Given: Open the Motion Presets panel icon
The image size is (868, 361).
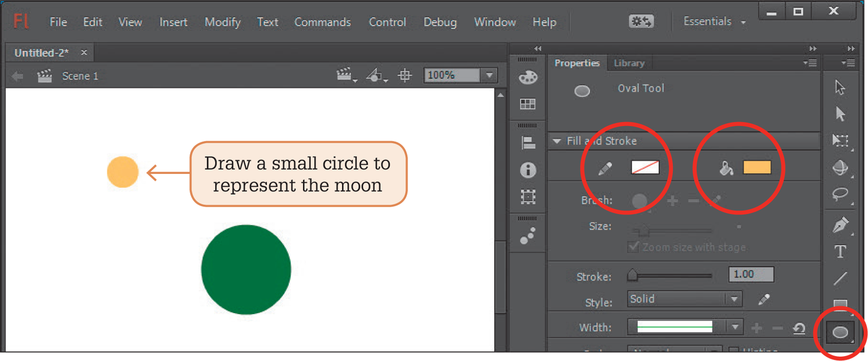Looking at the screenshot, I should coord(528,235).
